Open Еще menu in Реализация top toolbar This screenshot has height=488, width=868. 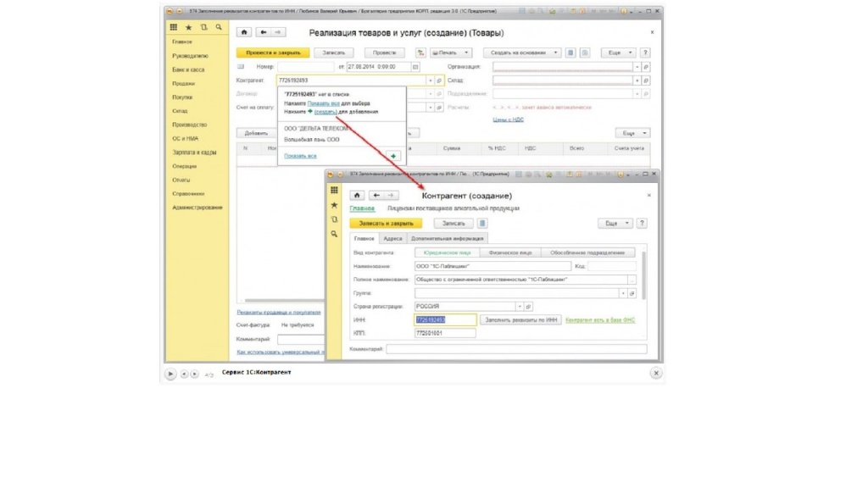618,53
